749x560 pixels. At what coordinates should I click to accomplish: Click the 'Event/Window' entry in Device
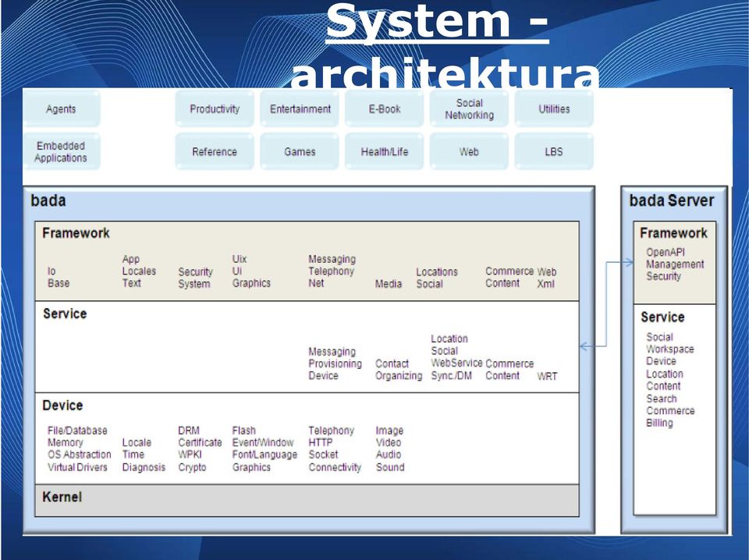pos(263,442)
